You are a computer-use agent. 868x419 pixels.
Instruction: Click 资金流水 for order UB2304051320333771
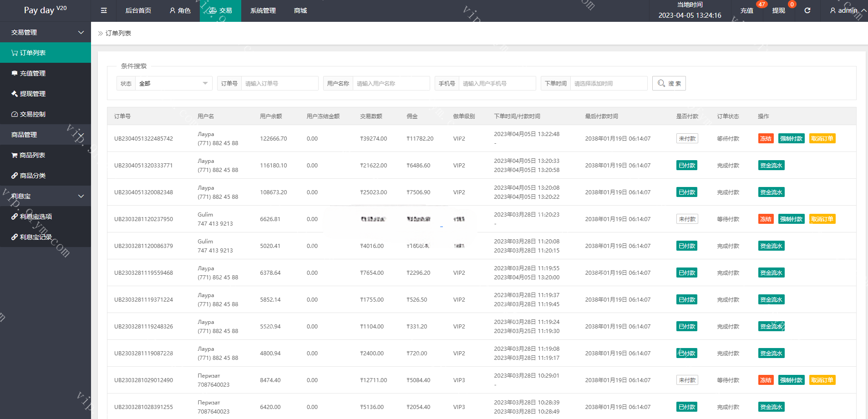771,166
